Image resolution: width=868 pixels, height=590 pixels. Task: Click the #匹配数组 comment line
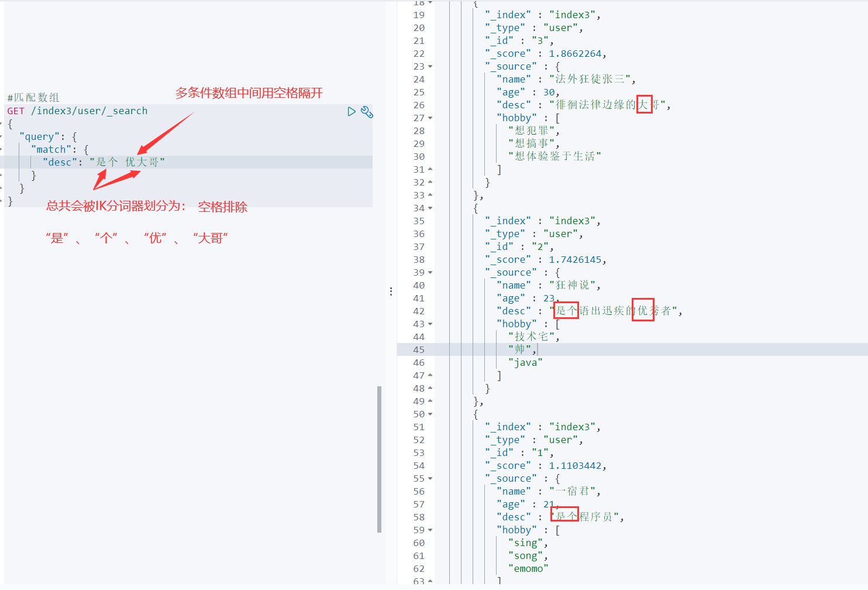tap(33, 98)
